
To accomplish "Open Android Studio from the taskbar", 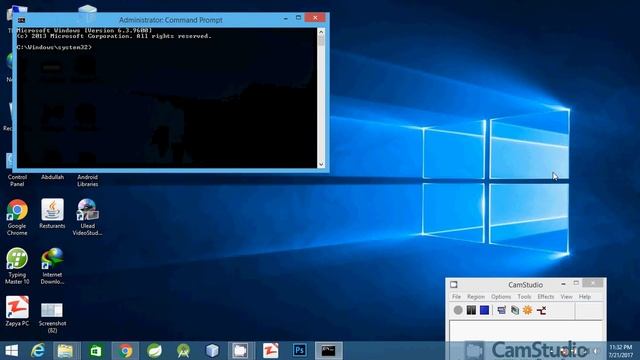I will 183,351.
